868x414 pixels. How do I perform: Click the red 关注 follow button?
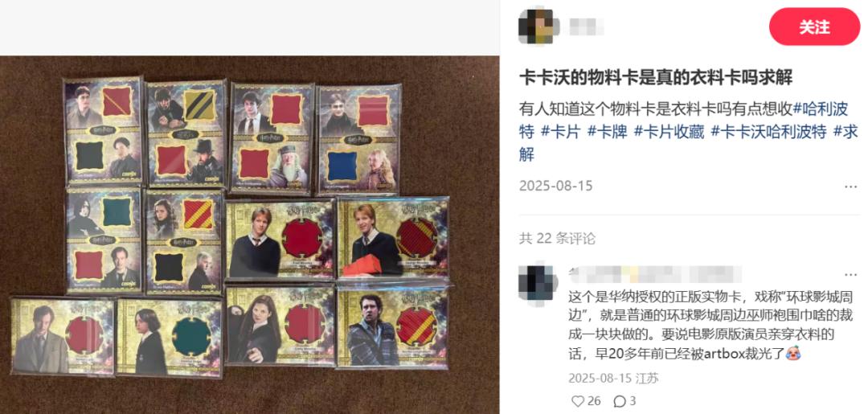tap(814, 27)
